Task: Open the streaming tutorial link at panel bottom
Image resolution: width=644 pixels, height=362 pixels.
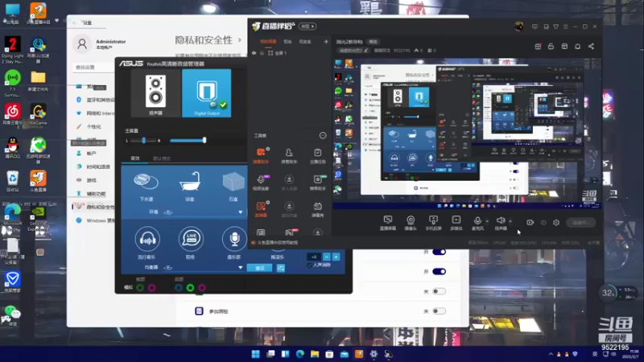Action: pos(278,243)
